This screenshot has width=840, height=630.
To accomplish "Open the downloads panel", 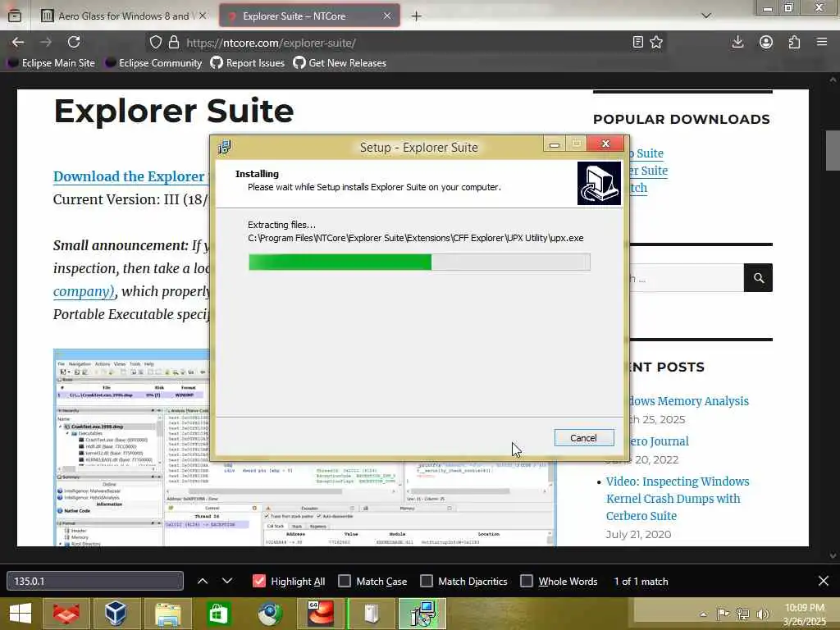I will click(x=737, y=43).
